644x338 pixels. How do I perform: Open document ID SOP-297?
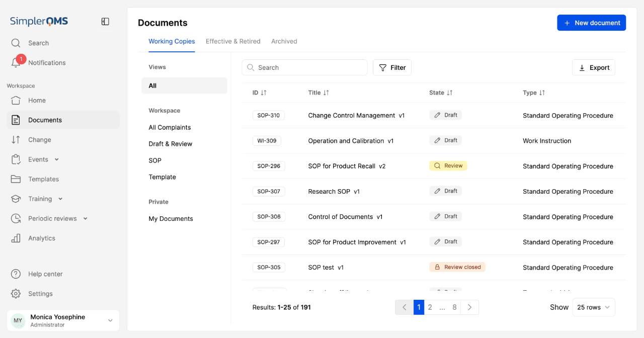click(x=268, y=242)
